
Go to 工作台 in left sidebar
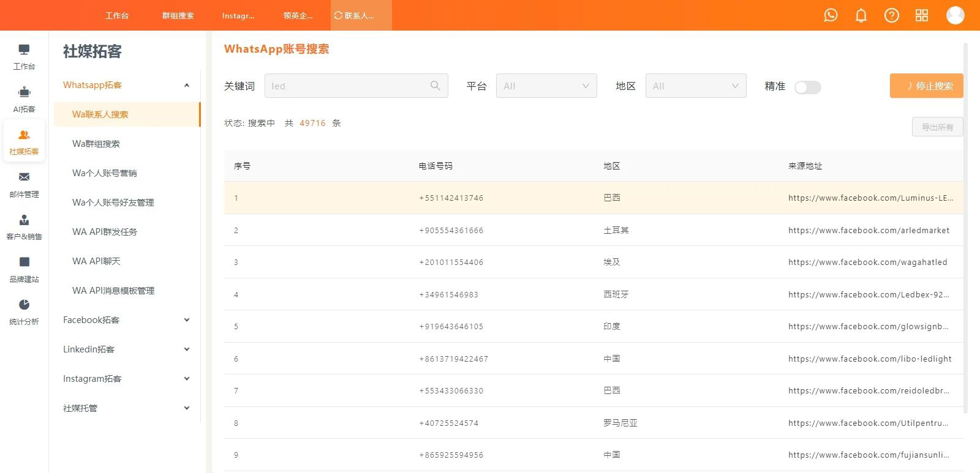click(24, 57)
